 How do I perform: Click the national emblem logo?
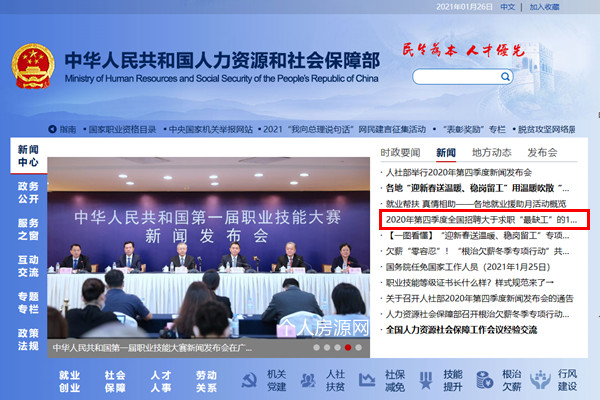33,66
